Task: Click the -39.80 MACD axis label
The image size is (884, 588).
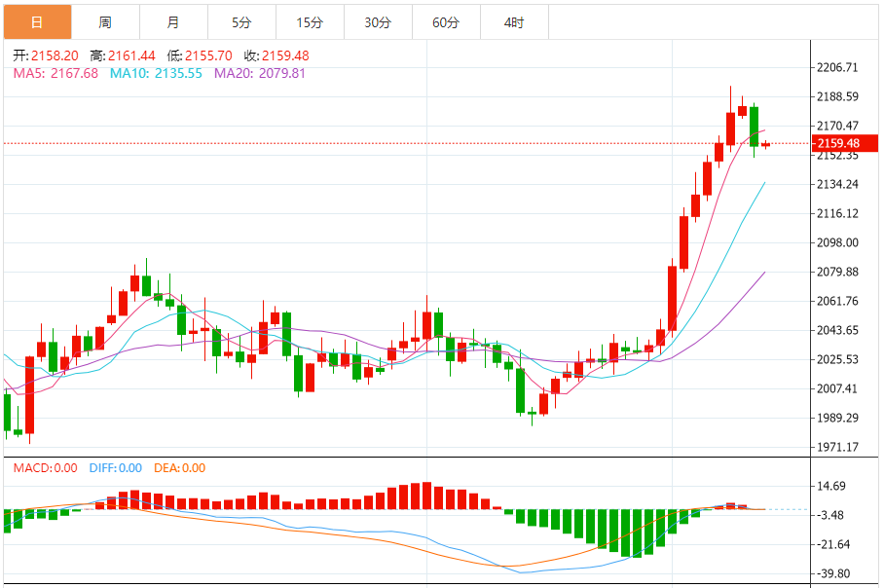Action: point(832,574)
